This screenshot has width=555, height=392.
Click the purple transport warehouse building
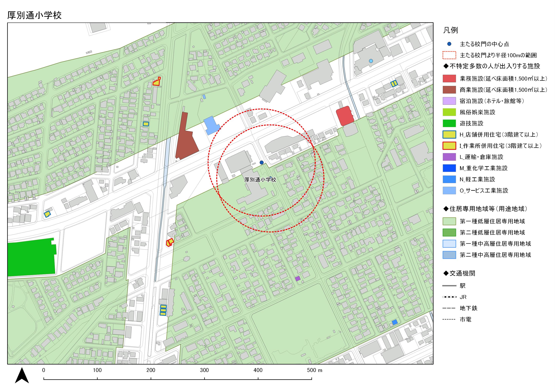(x=298, y=279)
